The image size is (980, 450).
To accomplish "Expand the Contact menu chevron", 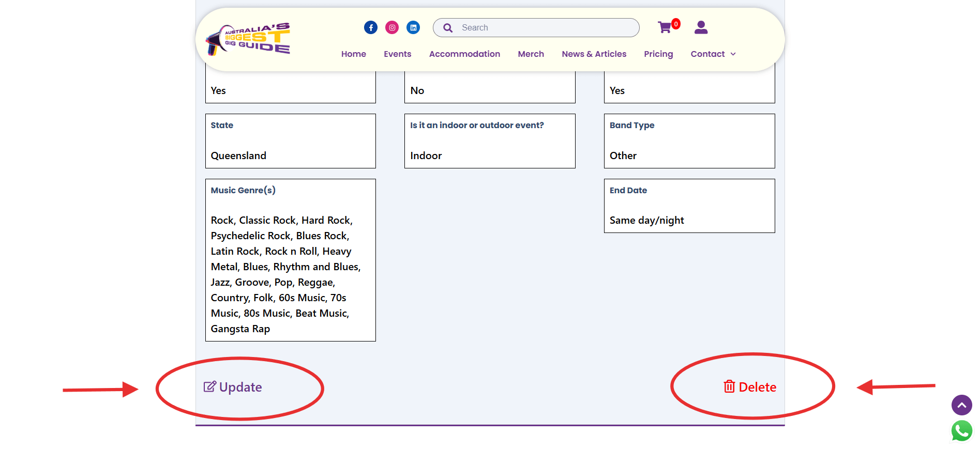I will coord(733,54).
